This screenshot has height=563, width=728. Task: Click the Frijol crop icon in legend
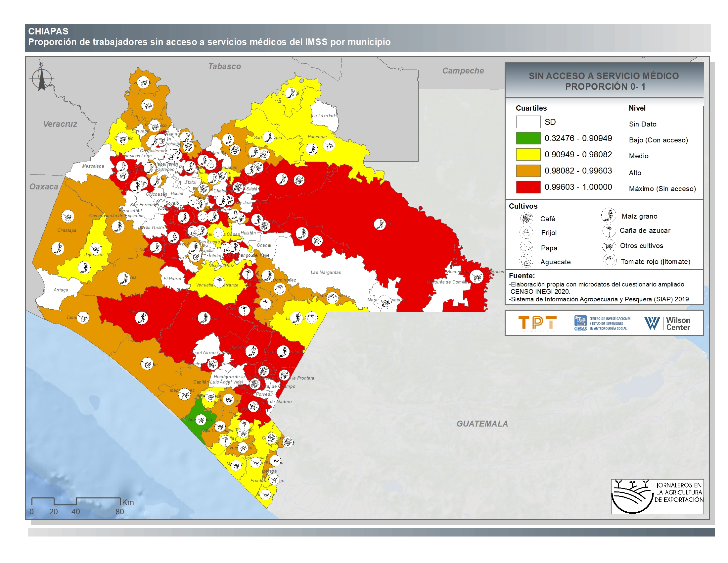tap(526, 232)
